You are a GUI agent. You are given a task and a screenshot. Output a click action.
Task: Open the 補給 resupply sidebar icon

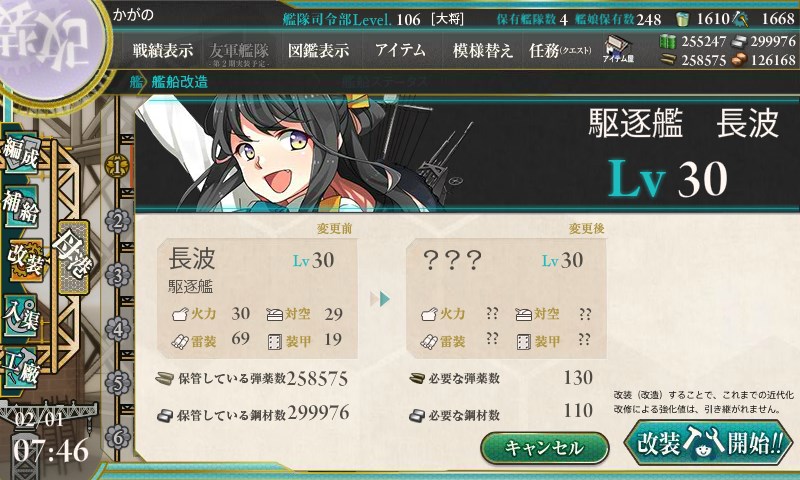[21, 206]
